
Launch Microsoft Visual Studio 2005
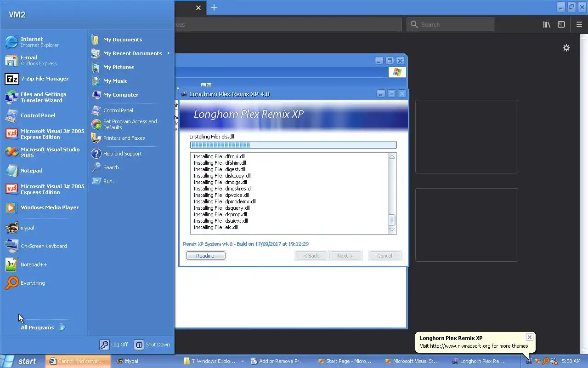pyautogui.click(x=44, y=152)
